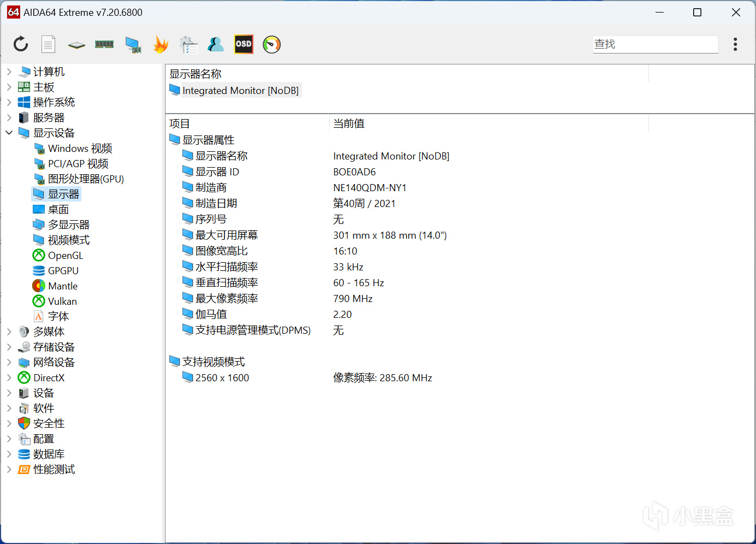
Task: Click the 设备 tree icon
Action: click(x=24, y=393)
